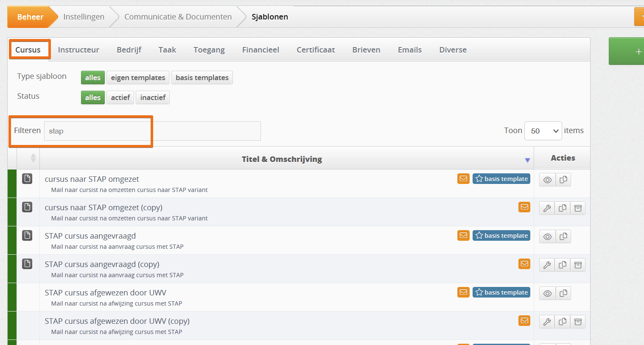
Task: Archive the 'cursus naar STAP omgezet (copy)' template
Action: pos(578,208)
